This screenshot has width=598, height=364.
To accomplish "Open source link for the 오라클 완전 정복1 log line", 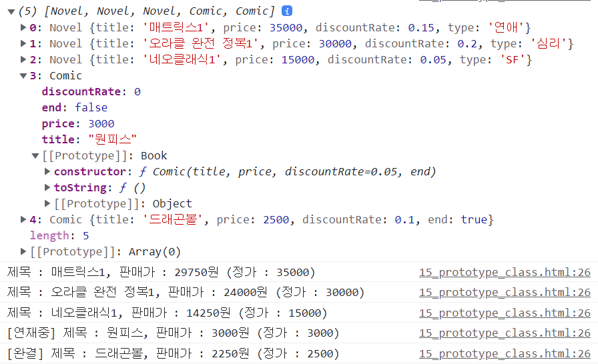I will [x=505, y=292].
